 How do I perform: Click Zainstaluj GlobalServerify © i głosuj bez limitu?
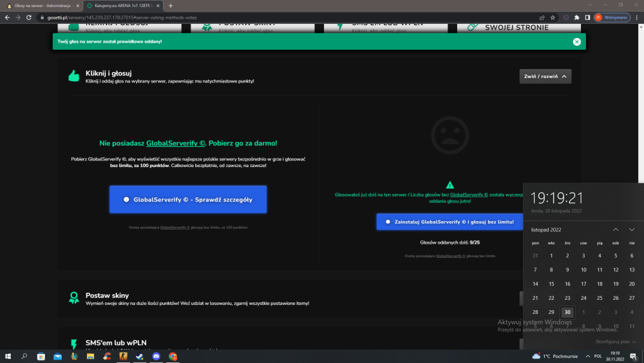pyautogui.click(x=450, y=222)
